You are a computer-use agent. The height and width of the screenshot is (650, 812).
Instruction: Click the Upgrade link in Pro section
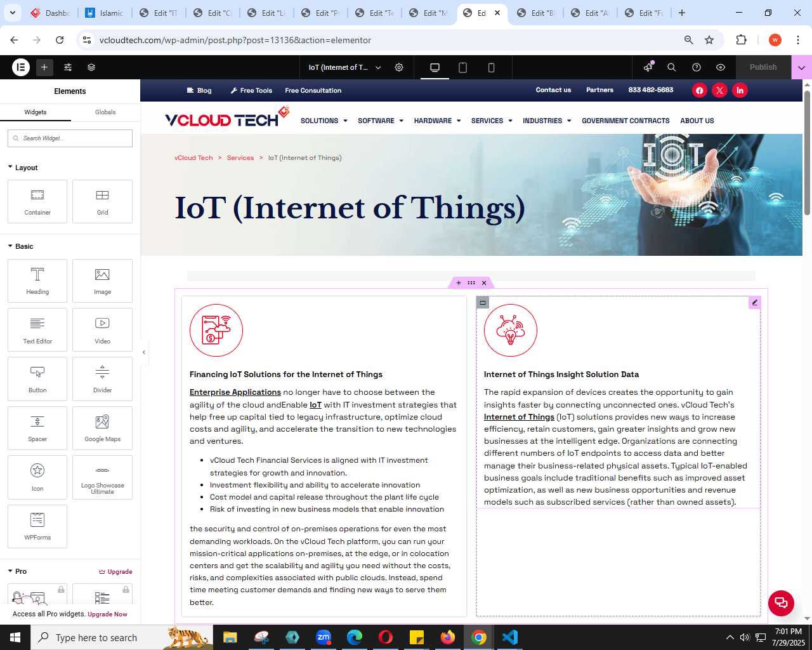click(x=115, y=572)
